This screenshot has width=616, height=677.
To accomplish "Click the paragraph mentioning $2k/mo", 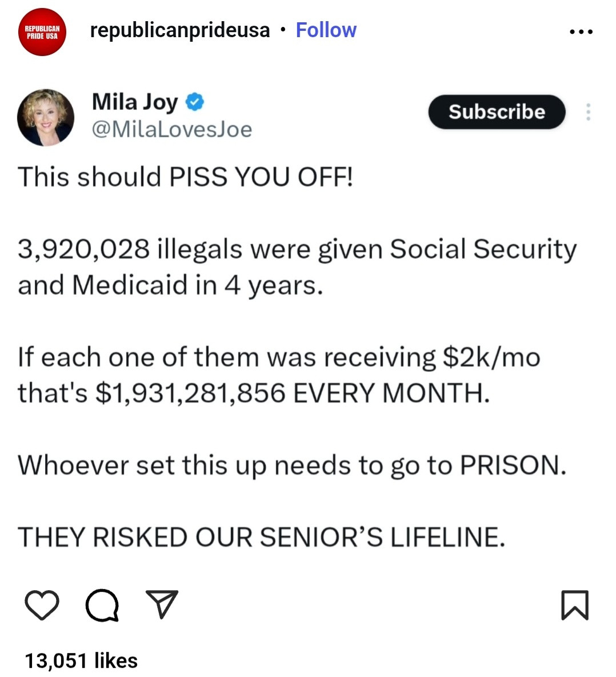I will click(x=279, y=375).
